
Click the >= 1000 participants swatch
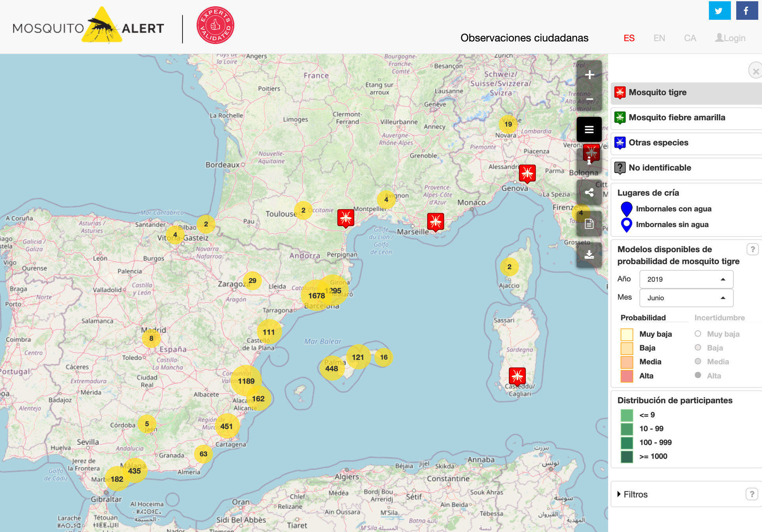(627, 456)
